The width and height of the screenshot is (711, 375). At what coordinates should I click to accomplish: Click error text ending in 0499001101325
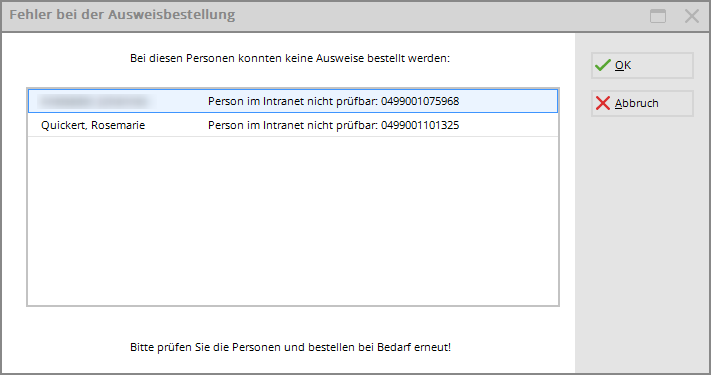coord(333,125)
